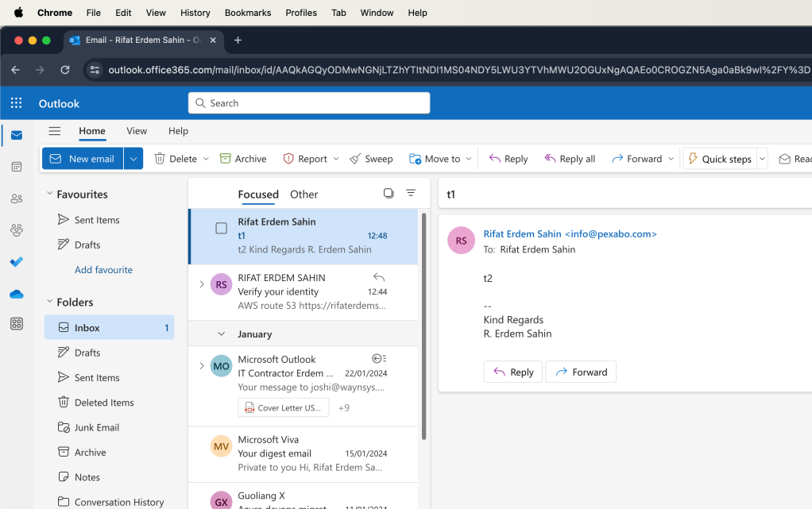Open the Inbox folder
The image size is (812, 509).
[x=110, y=327]
